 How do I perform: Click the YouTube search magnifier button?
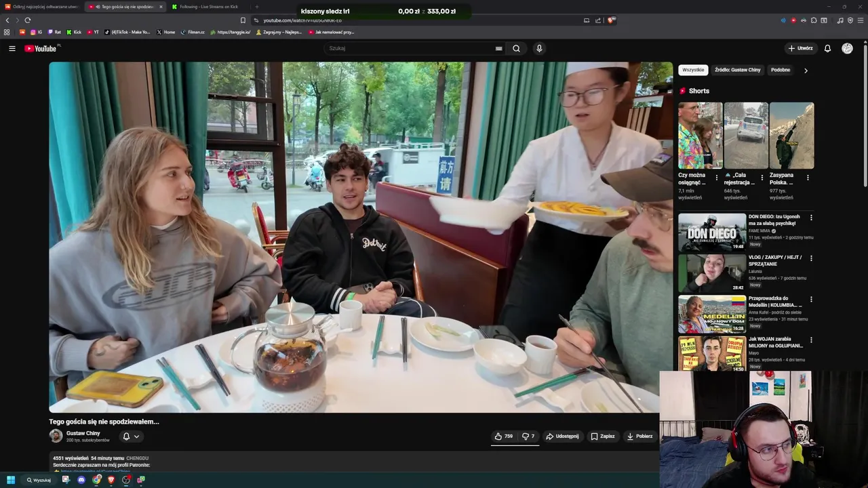tap(516, 49)
